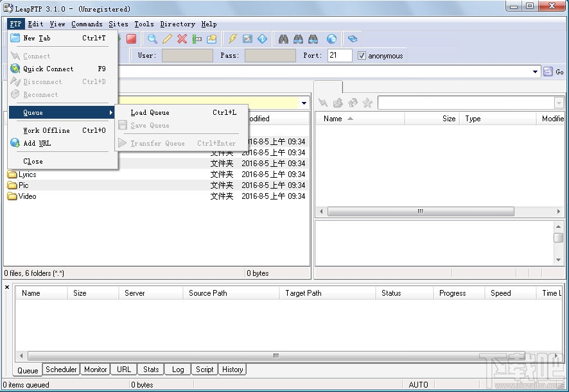Select Load Queue from the Queue submenu

[149, 112]
